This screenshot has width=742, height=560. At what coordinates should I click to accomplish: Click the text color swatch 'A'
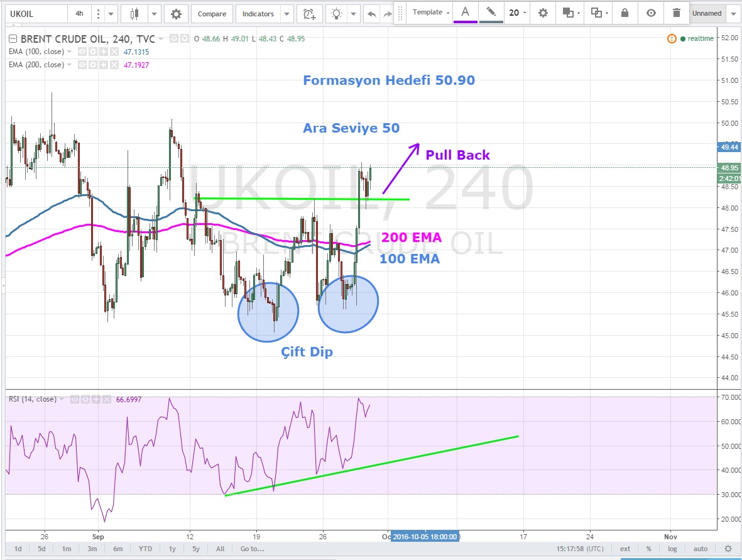(465, 12)
